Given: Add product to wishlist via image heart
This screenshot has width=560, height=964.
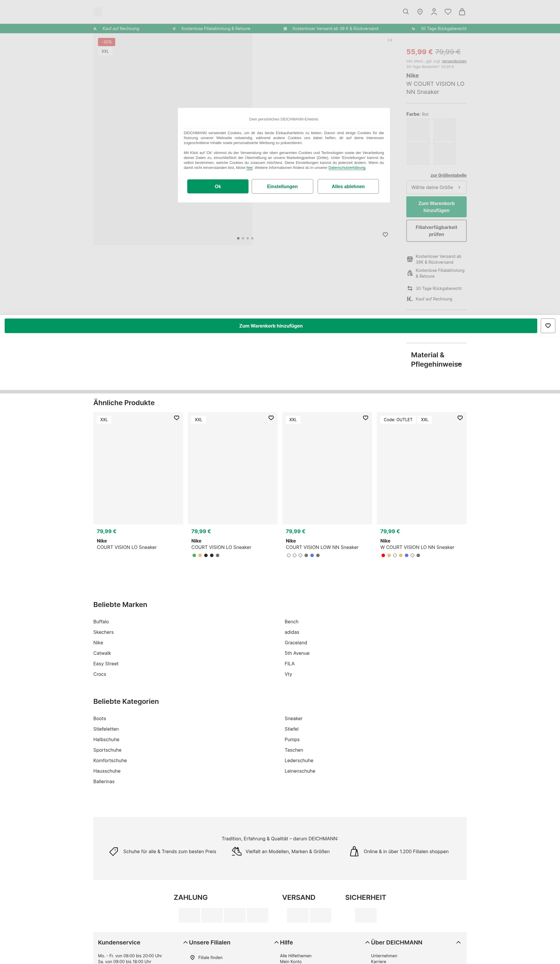Looking at the screenshot, I should pos(385,235).
